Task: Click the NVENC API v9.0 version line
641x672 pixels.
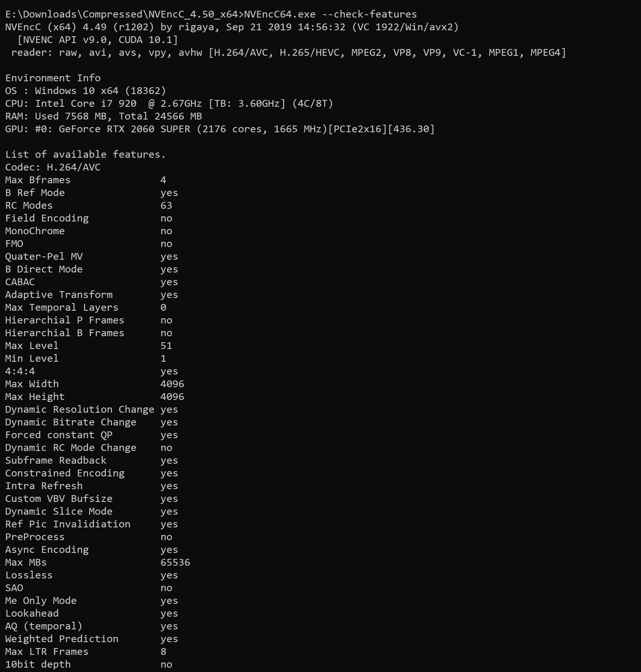Action: [98, 40]
